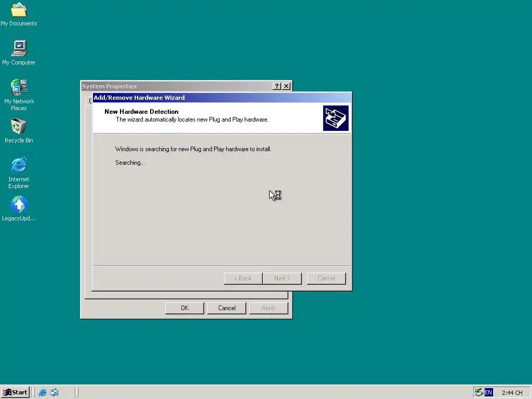This screenshot has width=532, height=399.
Task: Click OK in System Properties window
Action: point(184,308)
